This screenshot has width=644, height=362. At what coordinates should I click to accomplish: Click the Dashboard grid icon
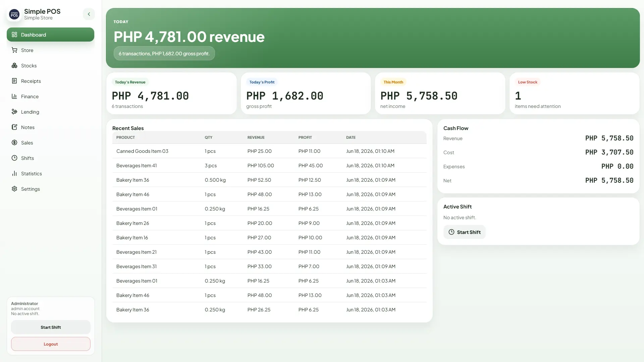tap(14, 35)
